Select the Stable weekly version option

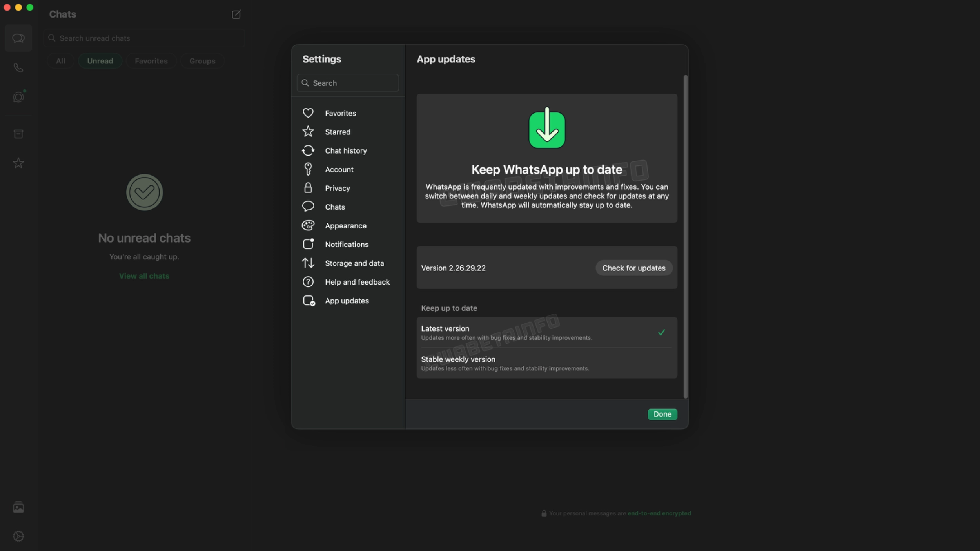pyautogui.click(x=547, y=363)
